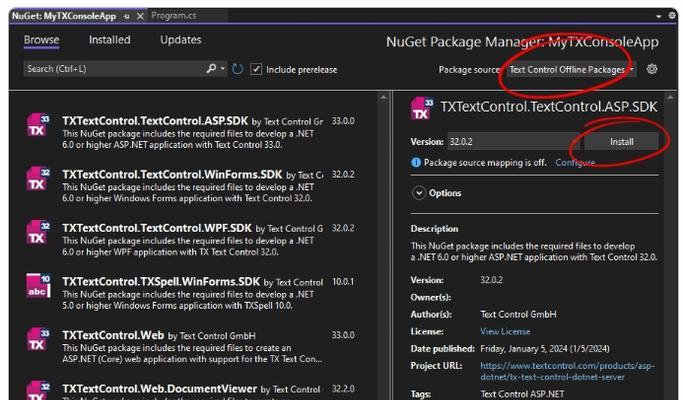Open the Version 32.0.2 dropdown
The height and width of the screenshot is (400, 683).
point(513,142)
